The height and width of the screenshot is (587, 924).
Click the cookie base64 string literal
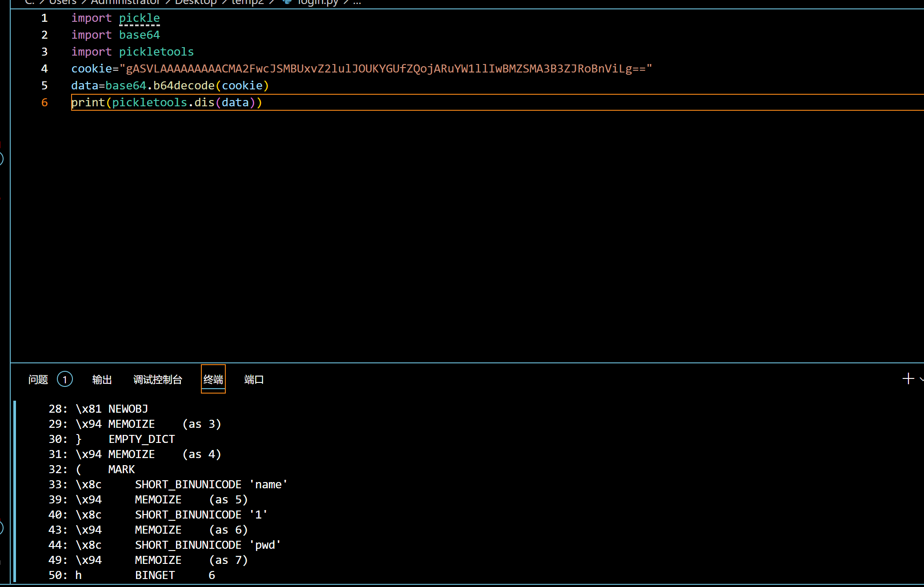click(386, 69)
